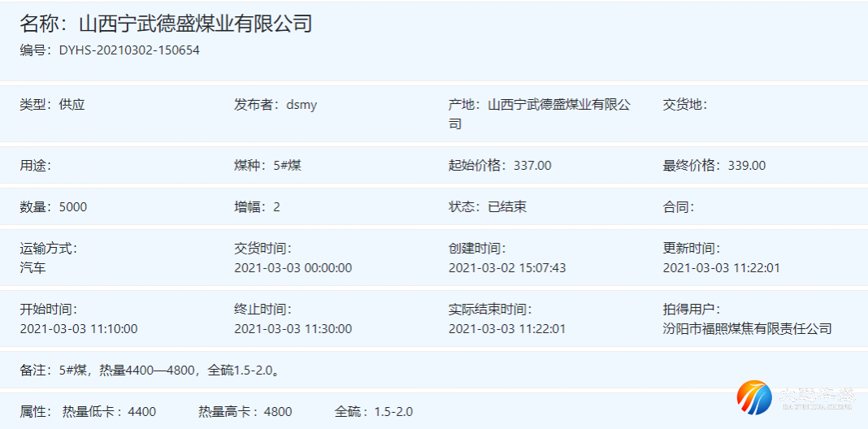The height and width of the screenshot is (429, 868).
Task: Click the 编号 DYHS-20210302-150654 text
Action: [110, 50]
